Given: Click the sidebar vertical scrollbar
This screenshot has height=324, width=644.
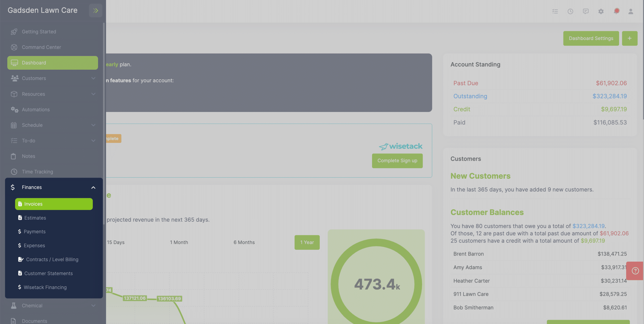Looking at the screenshot, I should pos(104,123).
